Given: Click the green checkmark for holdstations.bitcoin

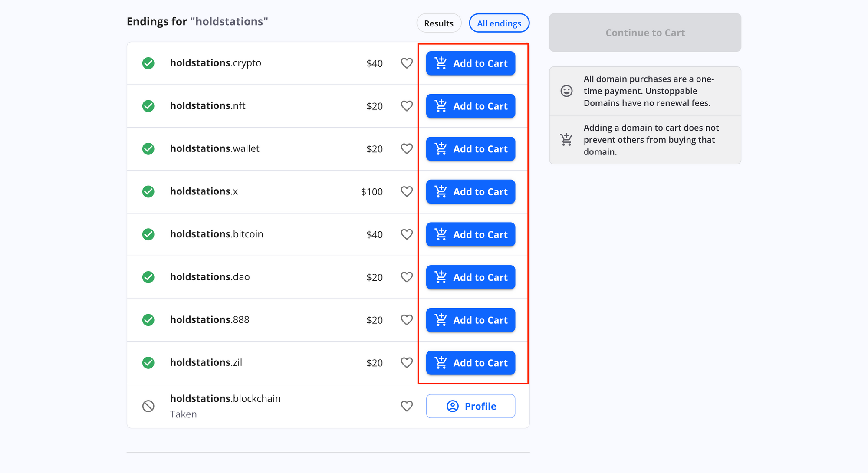Looking at the screenshot, I should (x=148, y=234).
